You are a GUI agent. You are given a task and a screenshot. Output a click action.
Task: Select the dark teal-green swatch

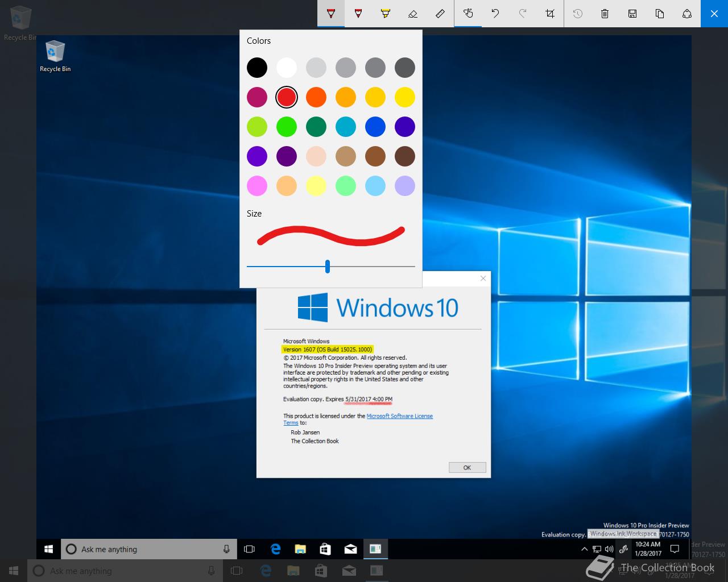(316, 127)
